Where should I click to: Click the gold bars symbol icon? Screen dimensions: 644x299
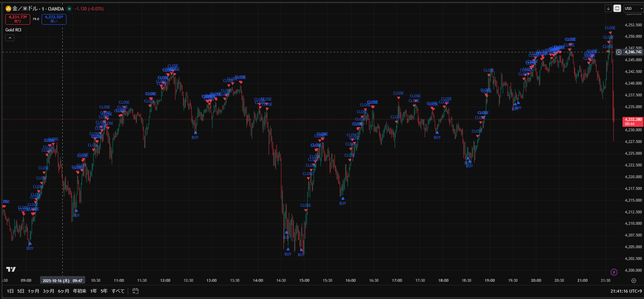click(x=8, y=8)
